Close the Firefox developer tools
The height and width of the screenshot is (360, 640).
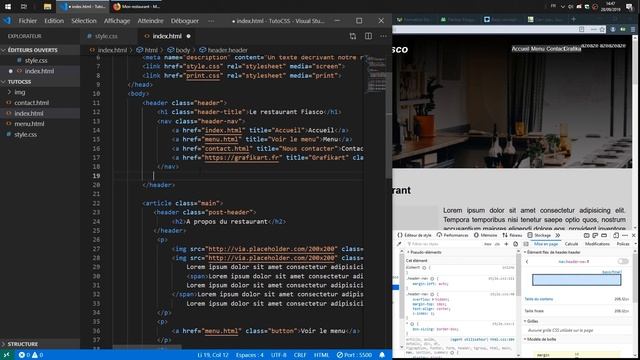point(633,236)
